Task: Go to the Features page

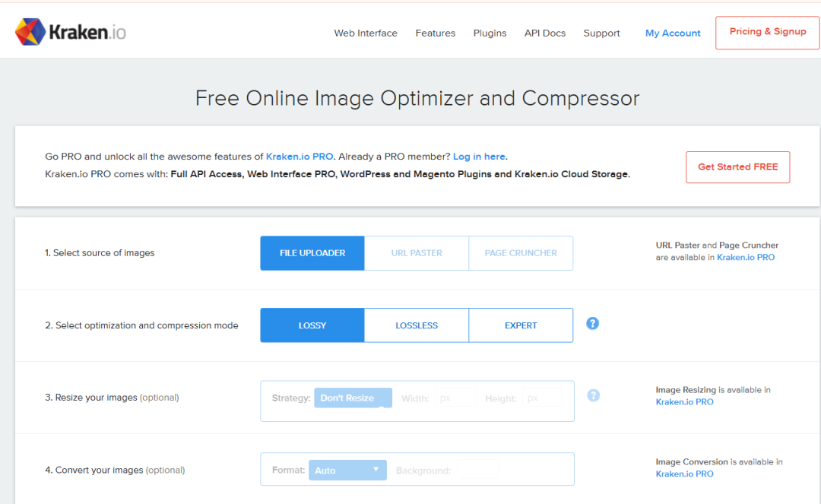Action: point(435,33)
